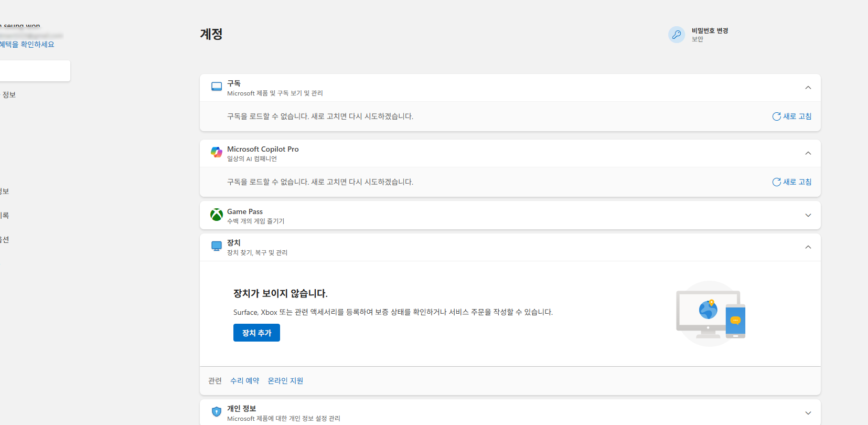Open the 온라인 지원 link
This screenshot has height=425, width=868.
pos(285,381)
